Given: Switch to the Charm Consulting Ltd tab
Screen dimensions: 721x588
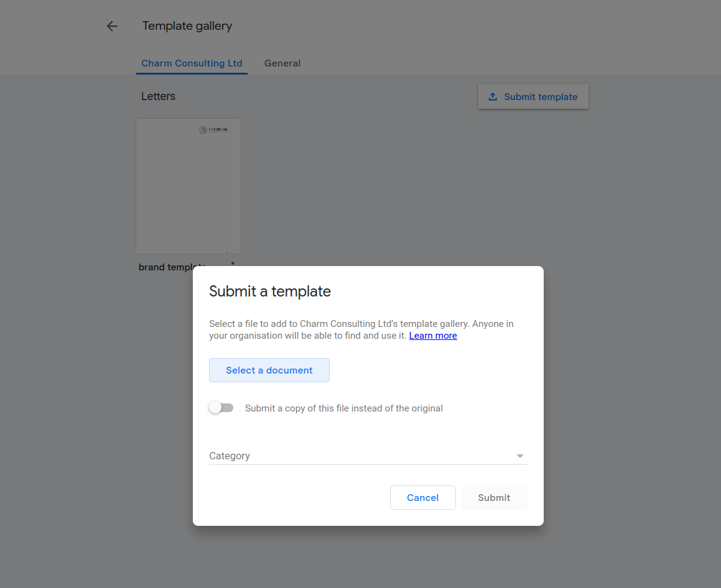Looking at the screenshot, I should [192, 63].
